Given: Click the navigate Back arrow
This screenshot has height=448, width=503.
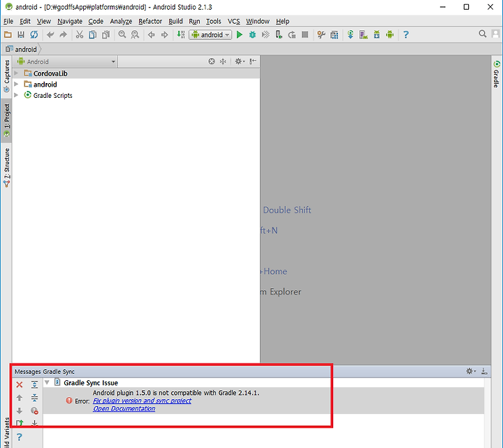Looking at the screenshot, I should point(152,35).
